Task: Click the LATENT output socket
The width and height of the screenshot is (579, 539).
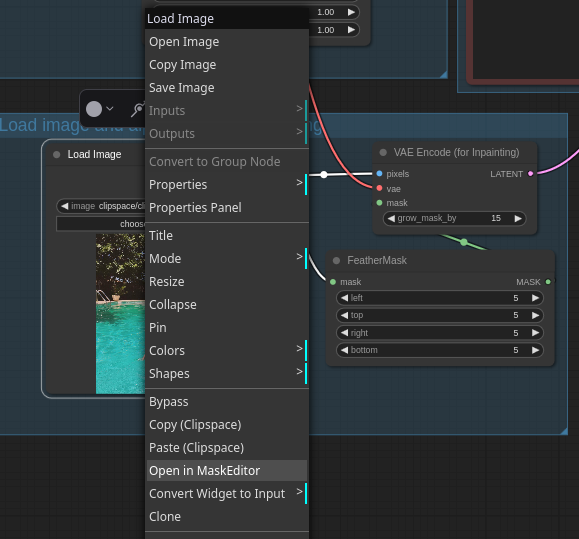Action: click(x=530, y=174)
